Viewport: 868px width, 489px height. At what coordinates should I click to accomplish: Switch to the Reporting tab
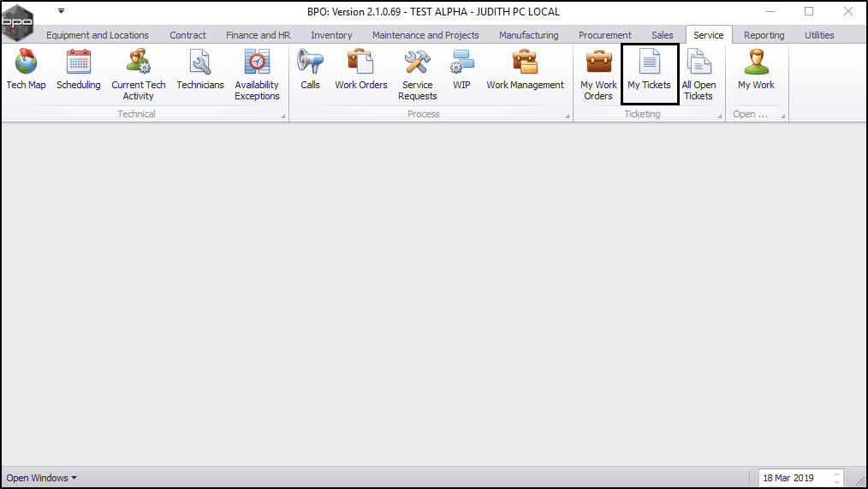point(764,35)
